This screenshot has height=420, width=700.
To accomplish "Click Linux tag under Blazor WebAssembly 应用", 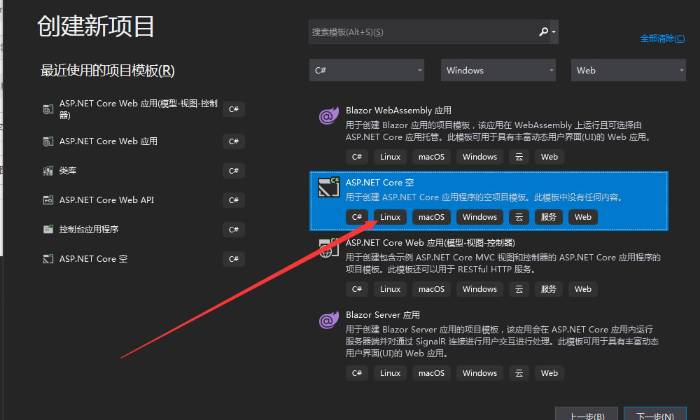I will [390, 157].
